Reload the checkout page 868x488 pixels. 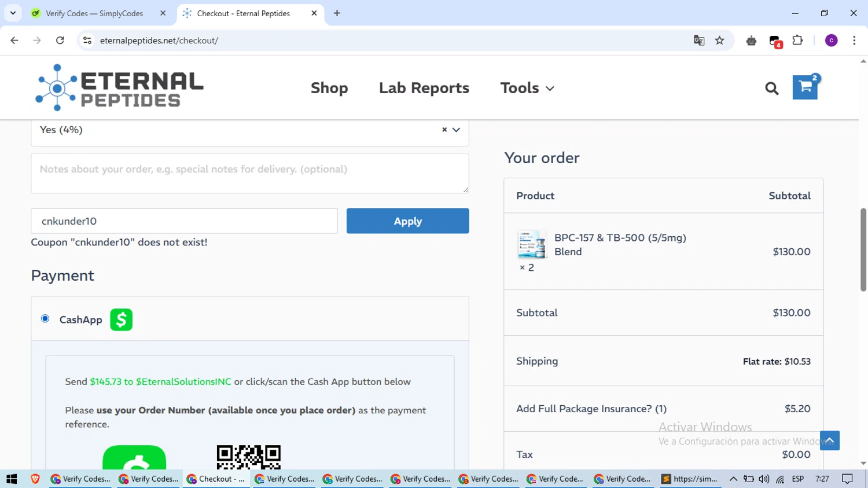60,41
